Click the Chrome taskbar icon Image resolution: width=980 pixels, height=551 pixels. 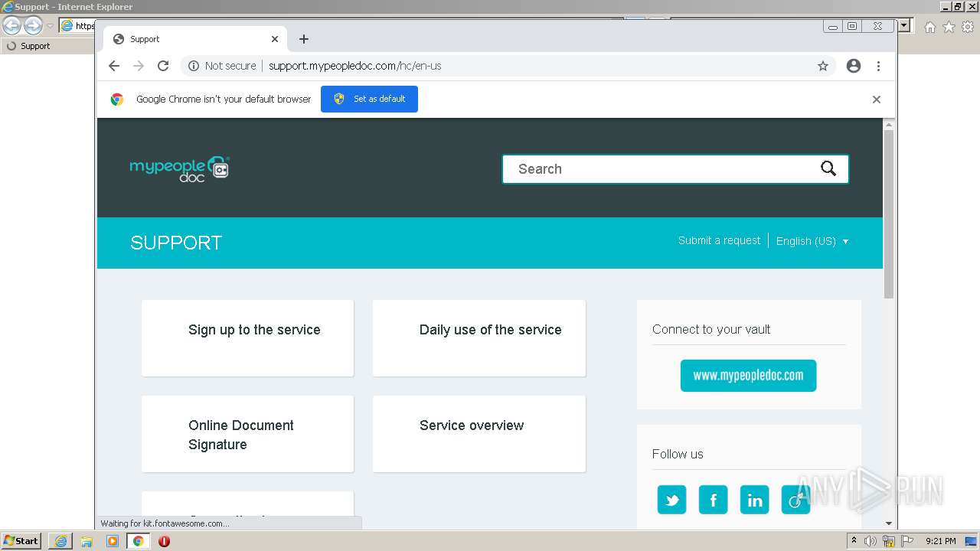[x=139, y=541]
